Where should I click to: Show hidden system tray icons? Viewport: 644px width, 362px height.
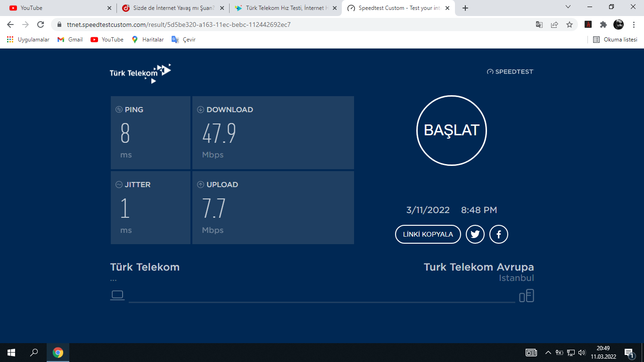coord(548,353)
